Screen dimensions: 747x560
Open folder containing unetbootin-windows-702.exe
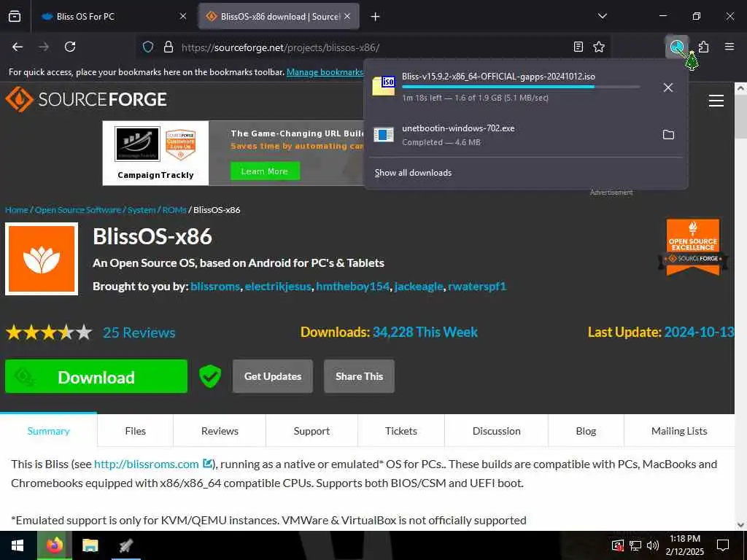click(x=668, y=135)
